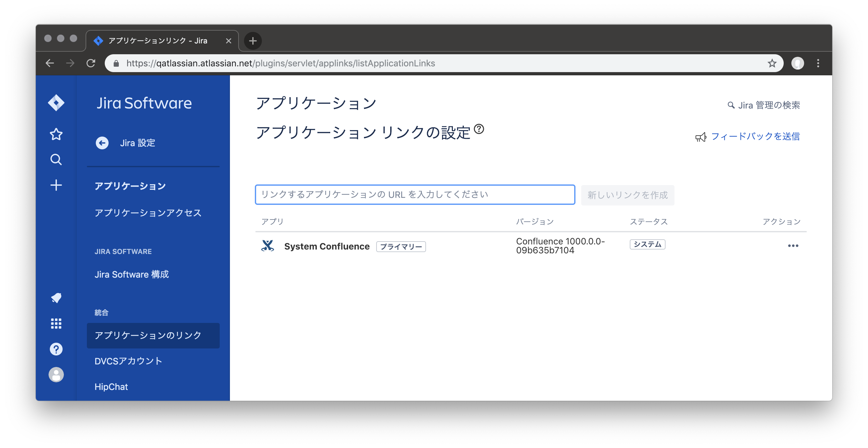Open the help question mark icon
The image size is (868, 448).
[x=56, y=349]
